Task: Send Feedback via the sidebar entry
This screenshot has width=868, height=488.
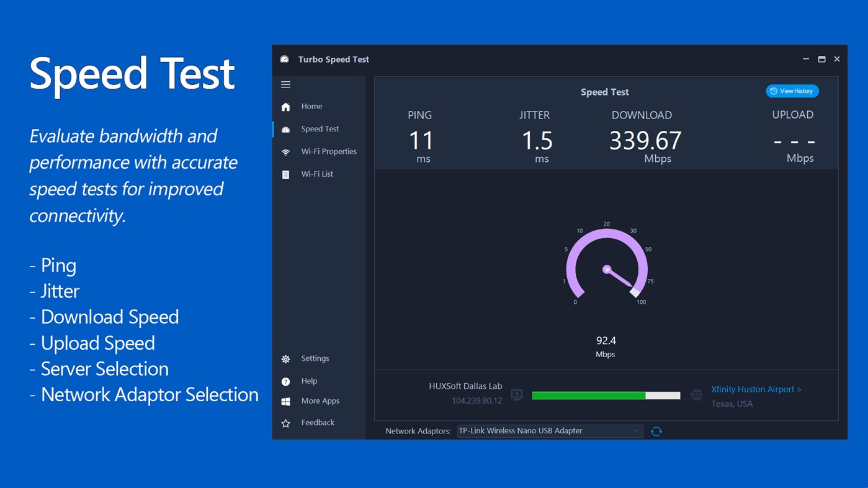Action: (318, 422)
